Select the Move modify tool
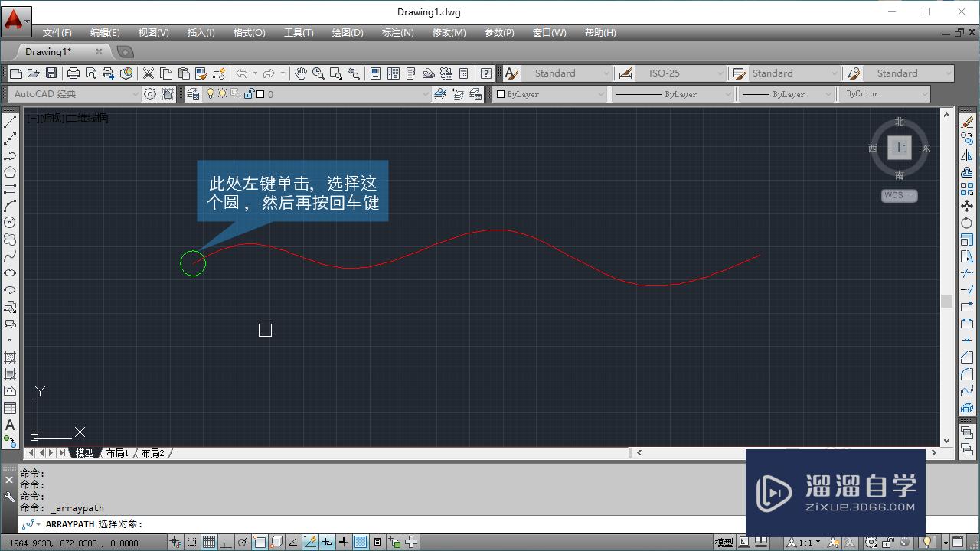This screenshot has height=551, width=980. (967, 206)
